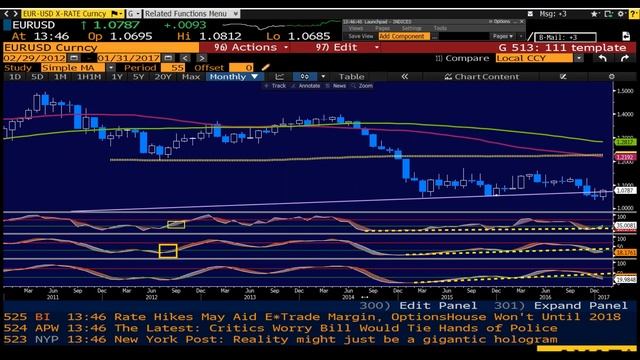Click Save View in Launchpad
Image resolution: width=640 pixels, height=360 pixels.
coord(360,36)
